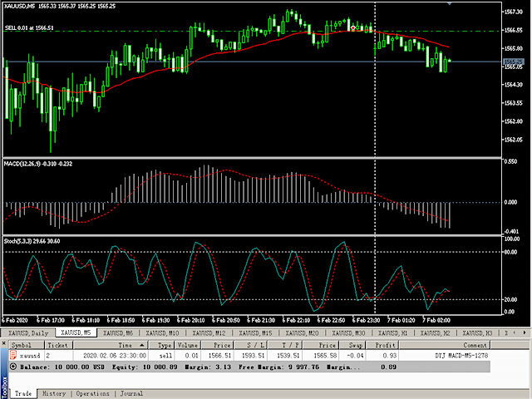Open the Journal tab
This screenshot has height=399, width=532.
pyautogui.click(x=131, y=393)
